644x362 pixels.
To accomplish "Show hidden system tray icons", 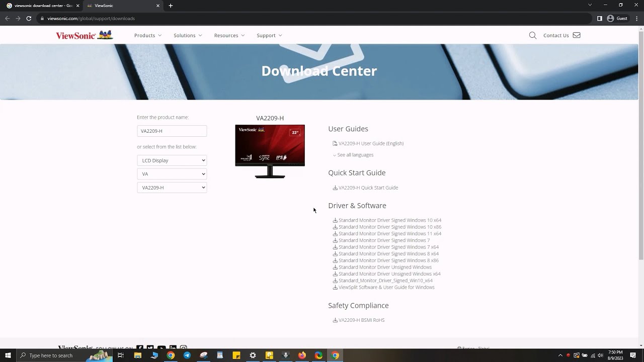I will point(560,355).
